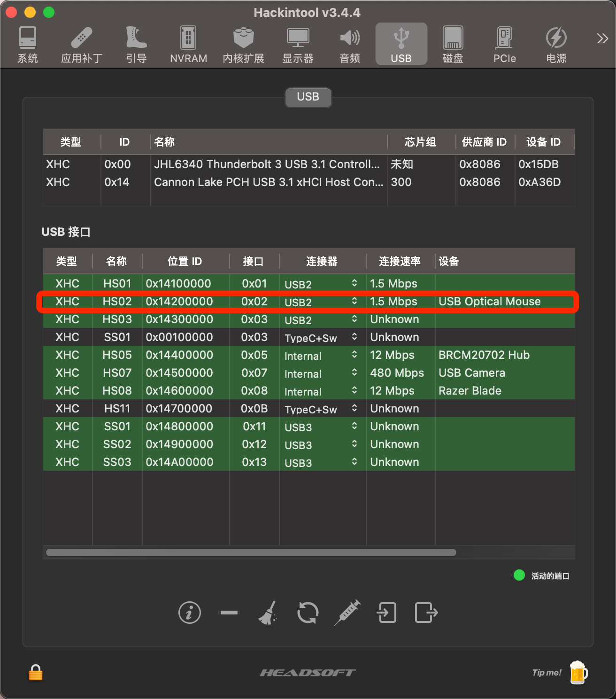Screen dimensions: 616x699
Task: Sort controllers by 设备 ID header
Action: pos(544,142)
